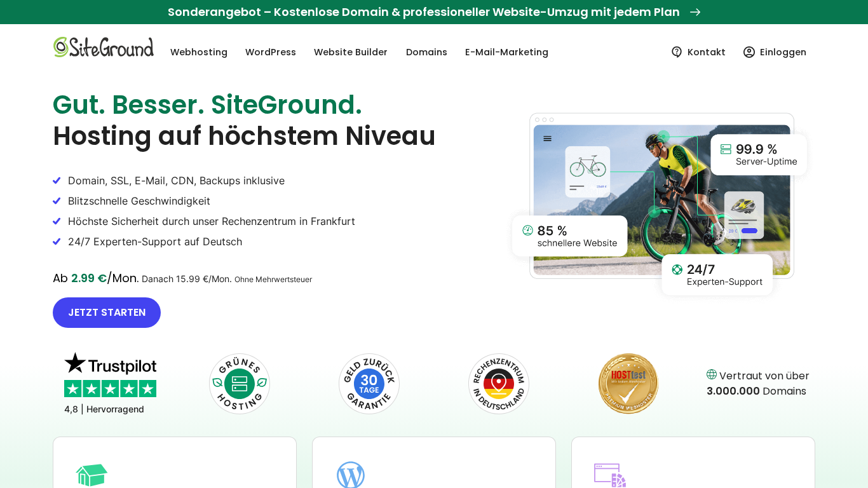Open the Webhosting navigation menu
Screen dimensions: 868x488
pyautogui.click(x=199, y=52)
